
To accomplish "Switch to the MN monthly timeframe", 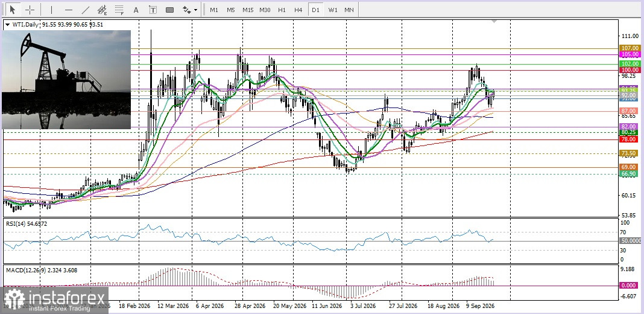I will tap(349, 10).
